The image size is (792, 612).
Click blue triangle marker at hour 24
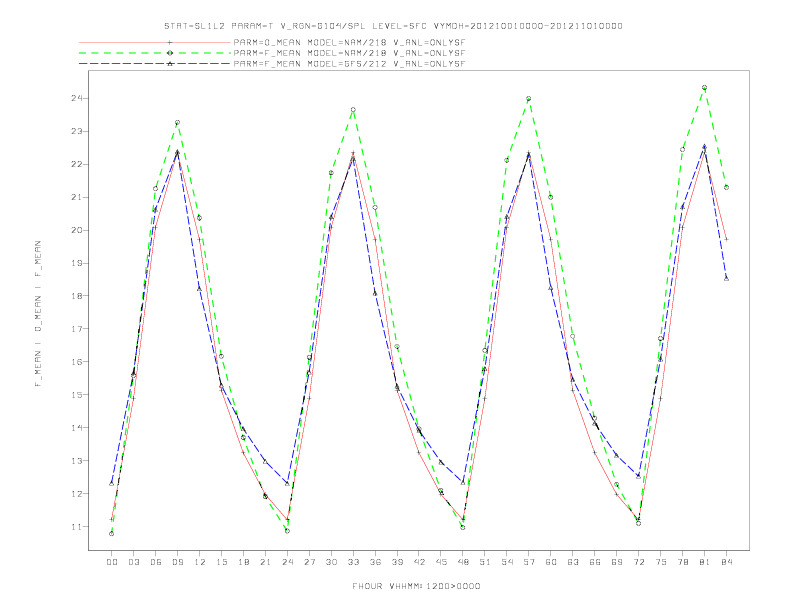(287, 483)
